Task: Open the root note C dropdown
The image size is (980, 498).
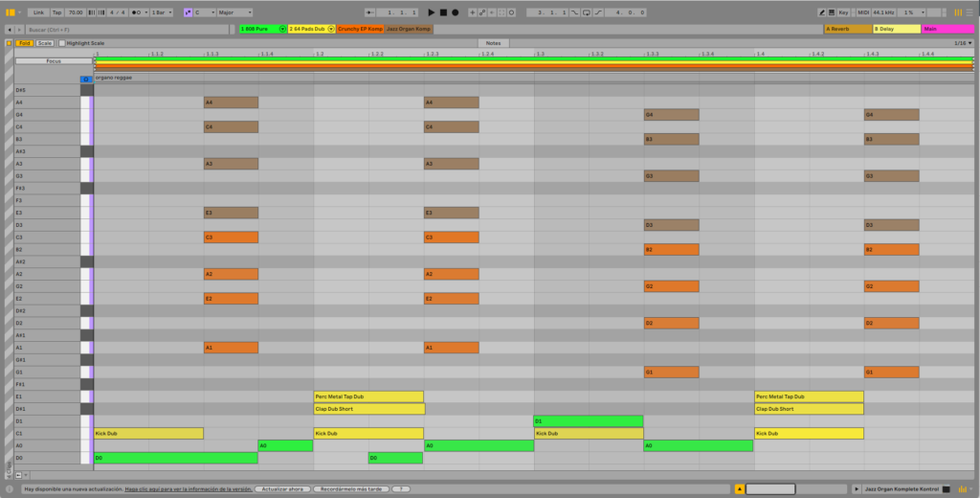Action: [x=205, y=12]
